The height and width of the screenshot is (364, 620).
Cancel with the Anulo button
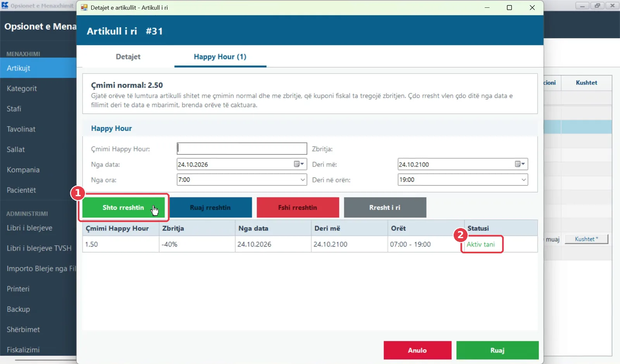pos(417,350)
